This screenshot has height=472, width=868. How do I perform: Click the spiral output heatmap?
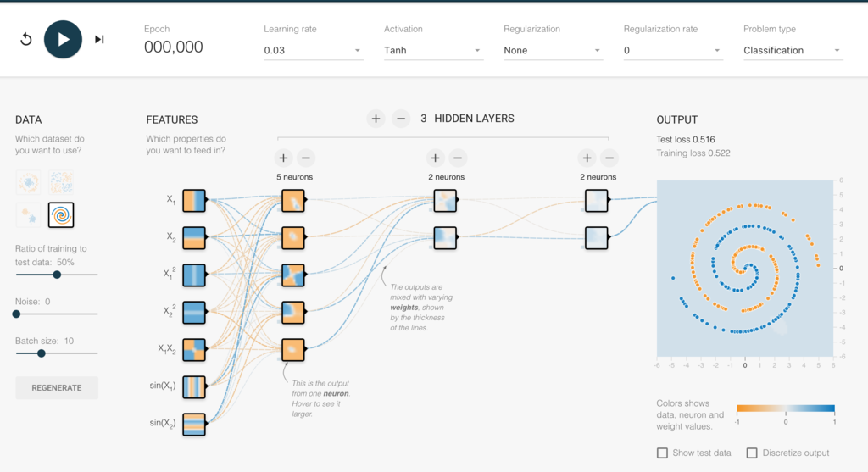pos(744,269)
